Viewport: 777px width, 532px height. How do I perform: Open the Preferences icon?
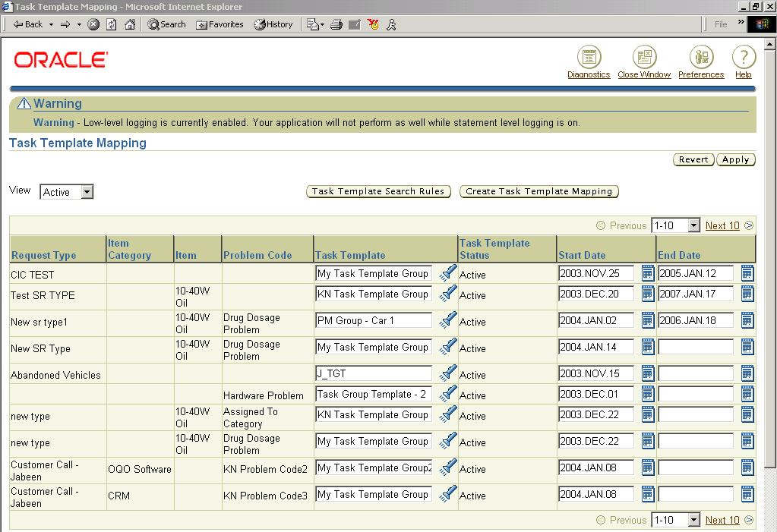[x=701, y=57]
